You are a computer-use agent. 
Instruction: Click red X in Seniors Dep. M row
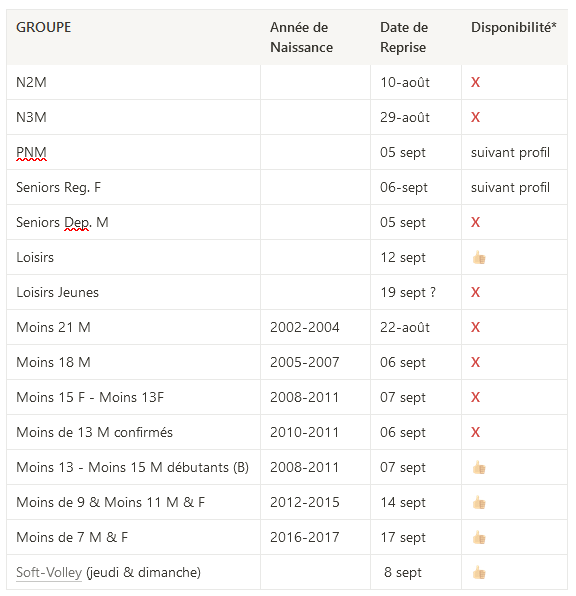click(475, 222)
